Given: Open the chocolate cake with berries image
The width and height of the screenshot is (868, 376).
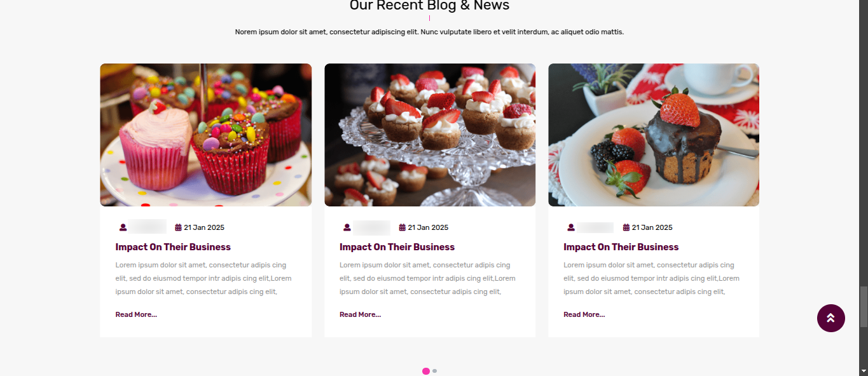Looking at the screenshot, I should point(654,135).
